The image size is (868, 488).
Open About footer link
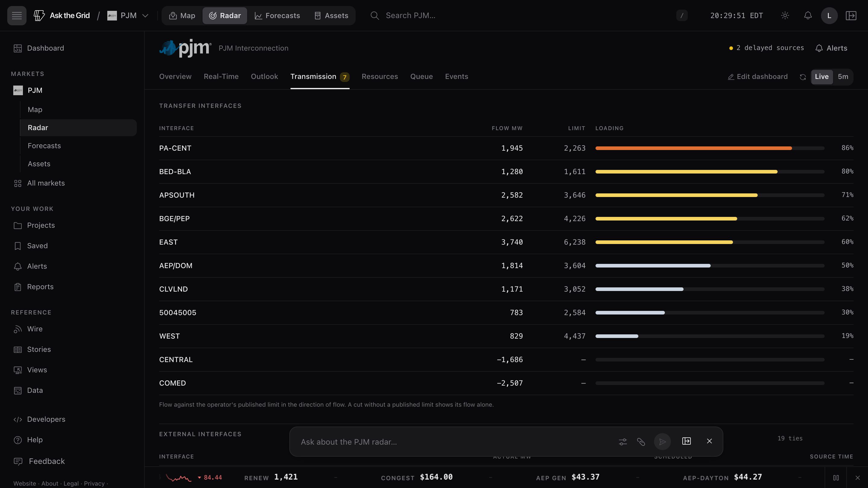pyautogui.click(x=50, y=483)
